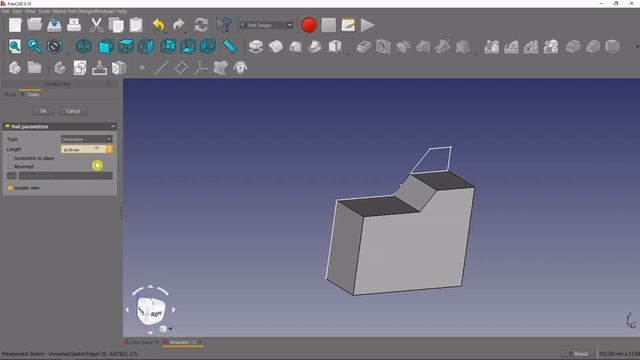Switch to the Model tab

[10, 95]
